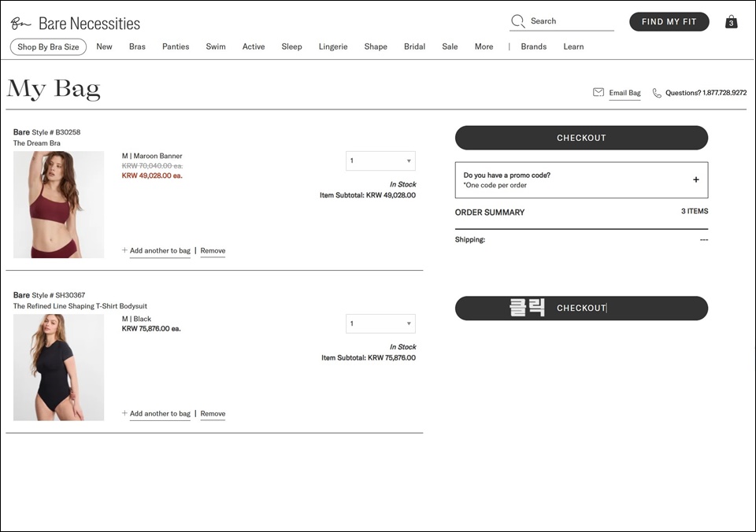Click the phone icon beside Questions

point(657,93)
